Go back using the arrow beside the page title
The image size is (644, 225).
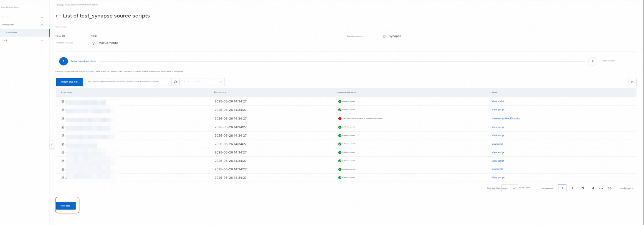pos(58,16)
